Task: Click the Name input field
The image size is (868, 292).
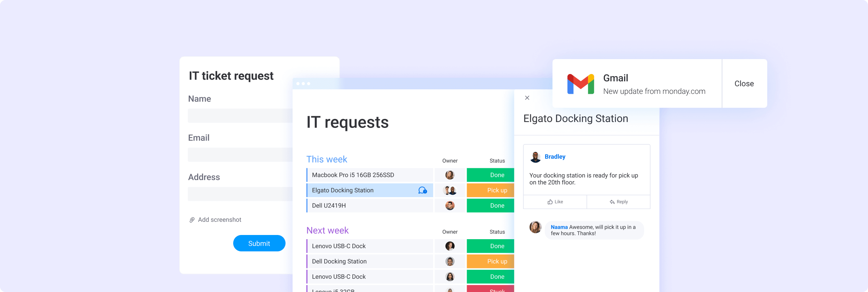Action: (x=240, y=116)
